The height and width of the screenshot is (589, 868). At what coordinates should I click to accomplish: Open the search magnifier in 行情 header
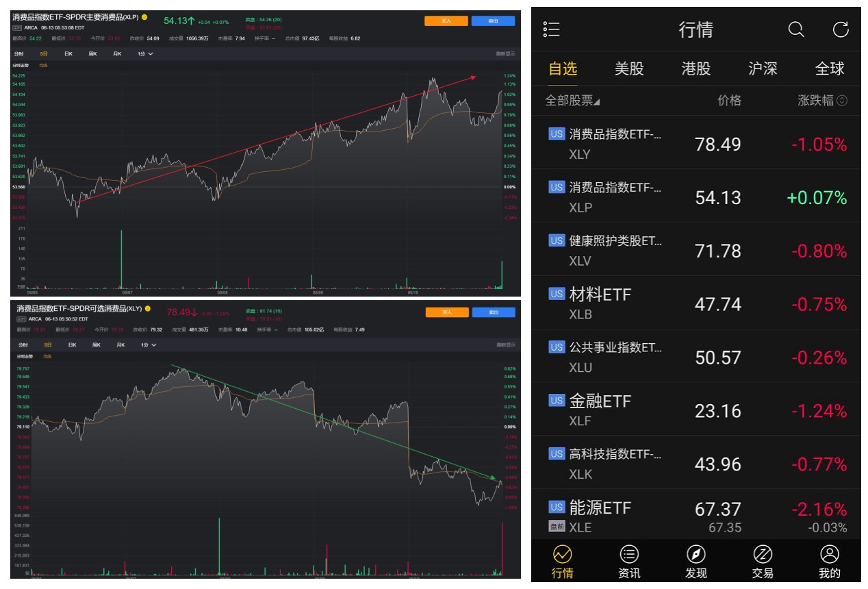796,29
